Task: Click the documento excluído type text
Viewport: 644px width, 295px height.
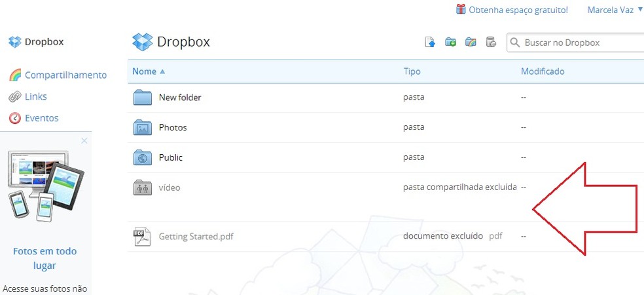Action: click(443, 236)
